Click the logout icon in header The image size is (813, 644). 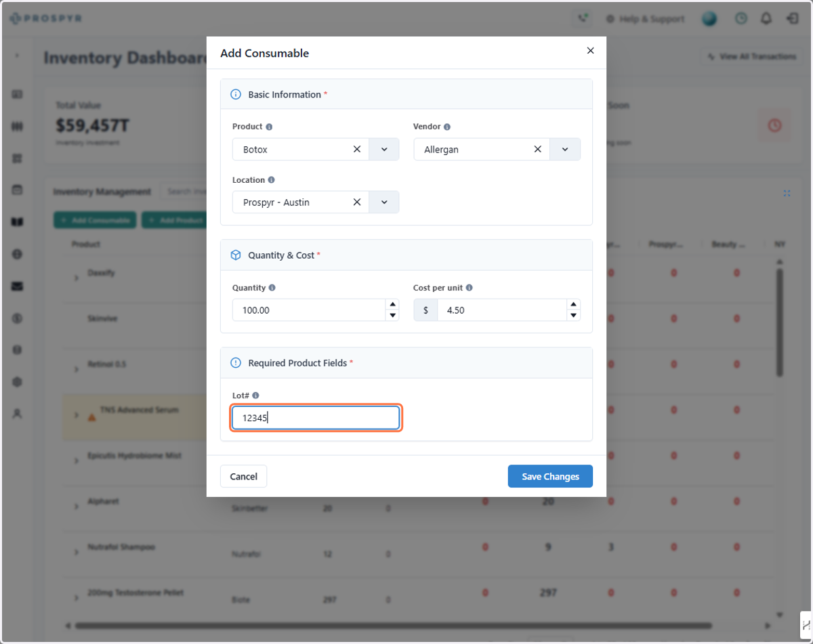791,19
